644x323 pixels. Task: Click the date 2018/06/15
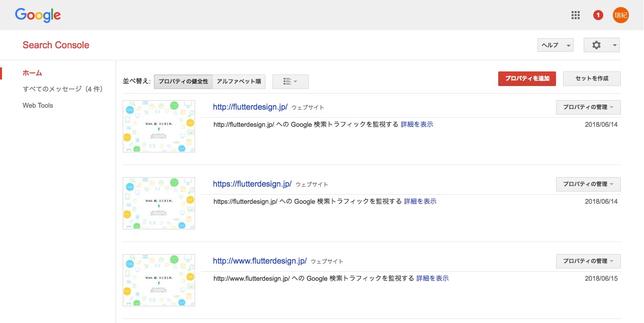601,279
